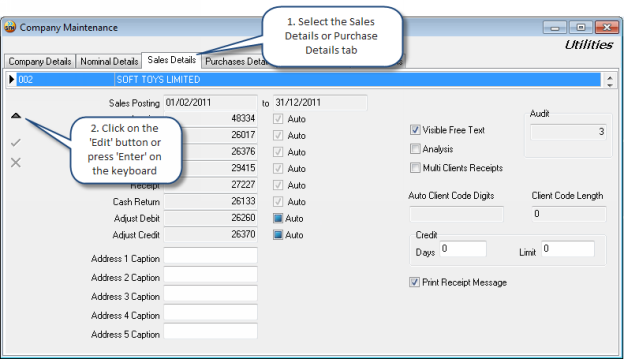The image size is (625, 360).
Task: Open the Purchases Details tab
Action: 233,61
